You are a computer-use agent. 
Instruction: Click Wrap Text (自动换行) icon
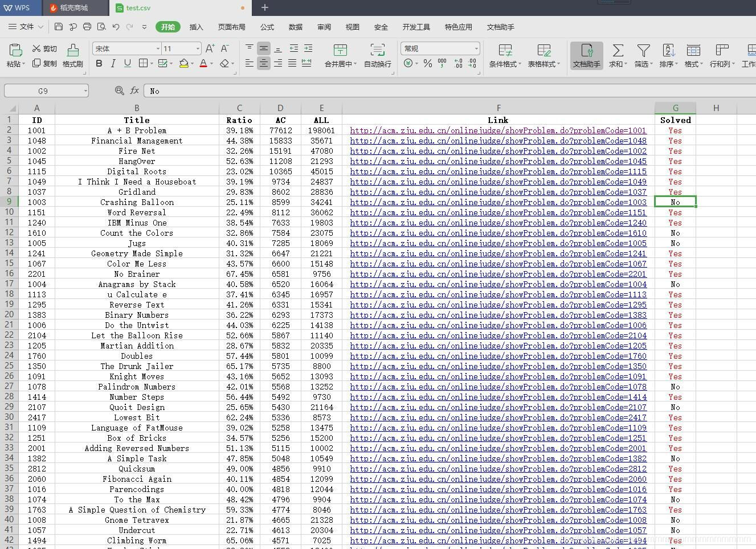[377, 50]
